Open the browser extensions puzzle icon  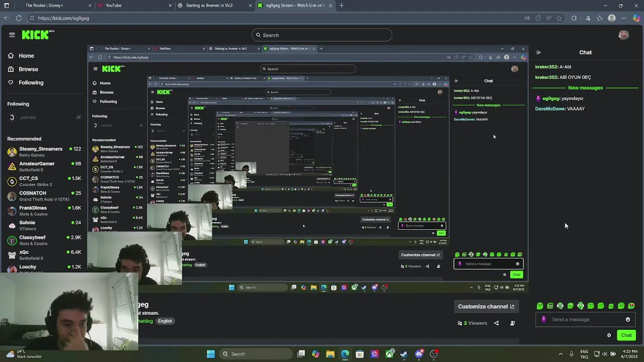[x=574, y=18]
